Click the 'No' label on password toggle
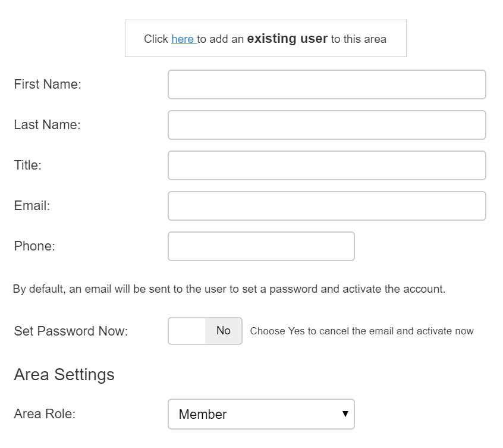Viewport: 503px width, 448px height. click(224, 331)
